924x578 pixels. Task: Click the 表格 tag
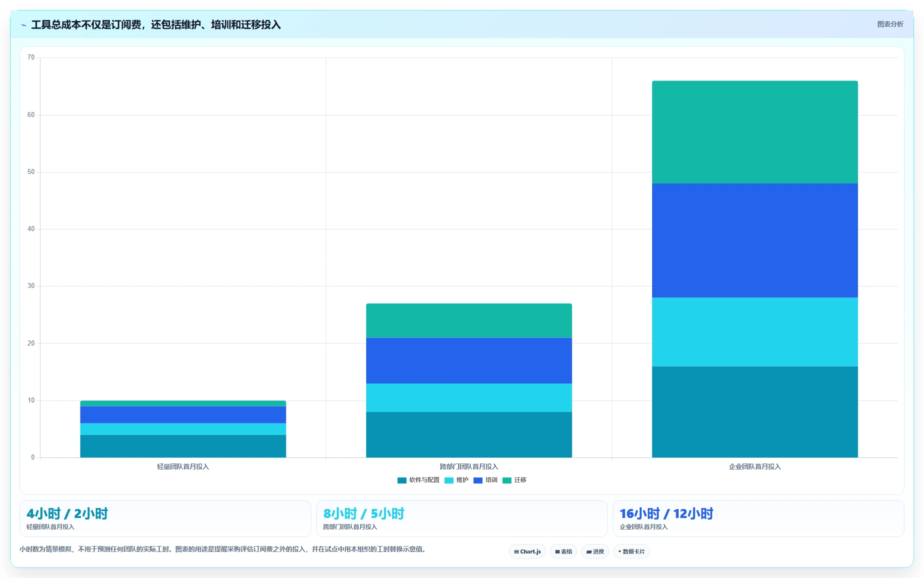tap(563, 551)
